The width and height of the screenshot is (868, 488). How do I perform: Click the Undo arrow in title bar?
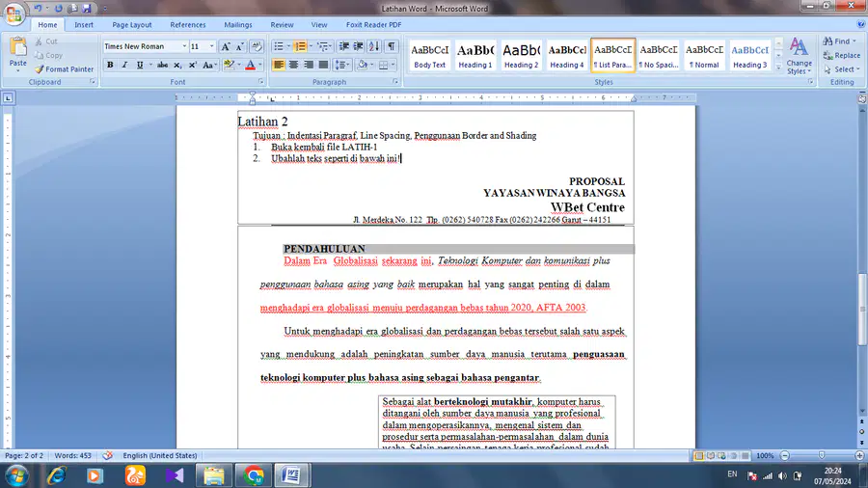(x=39, y=9)
